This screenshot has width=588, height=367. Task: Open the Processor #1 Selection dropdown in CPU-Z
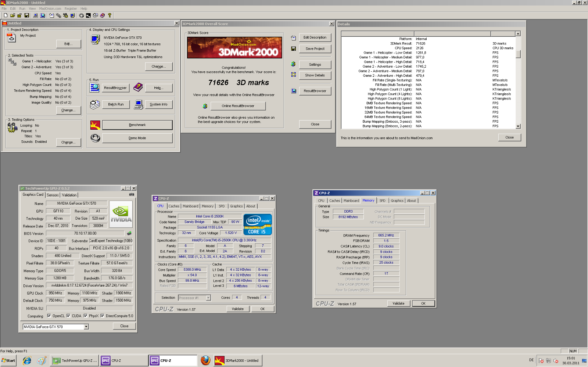pyautogui.click(x=208, y=298)
